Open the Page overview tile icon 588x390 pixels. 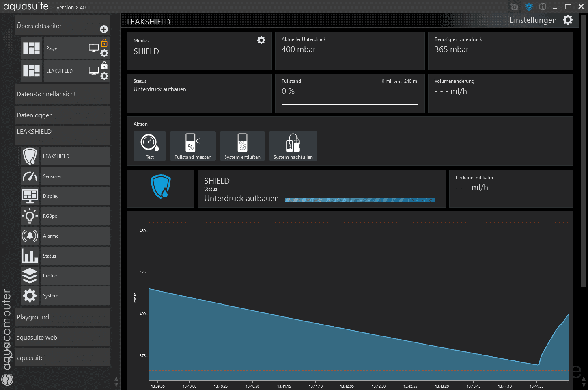[x=31, y=48]
